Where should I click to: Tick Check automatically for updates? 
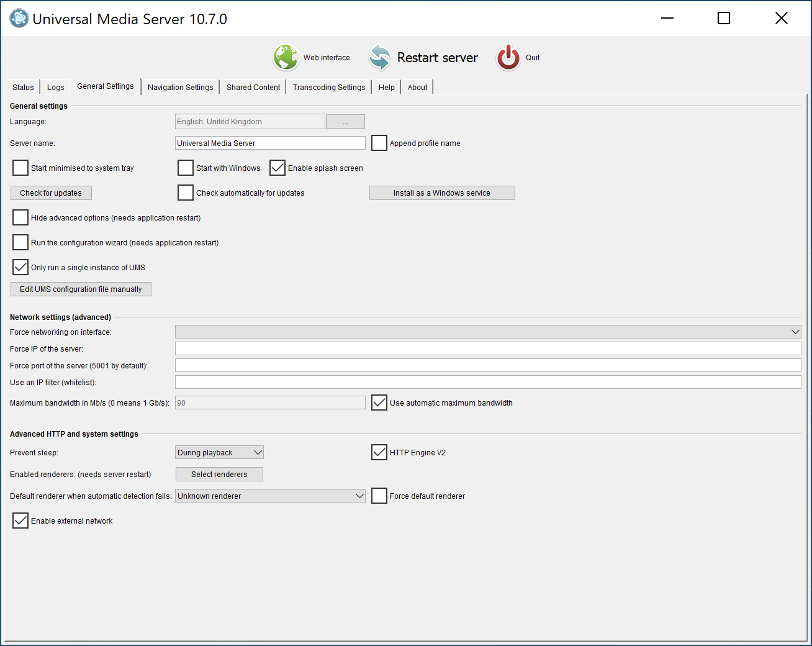[186, 193]
